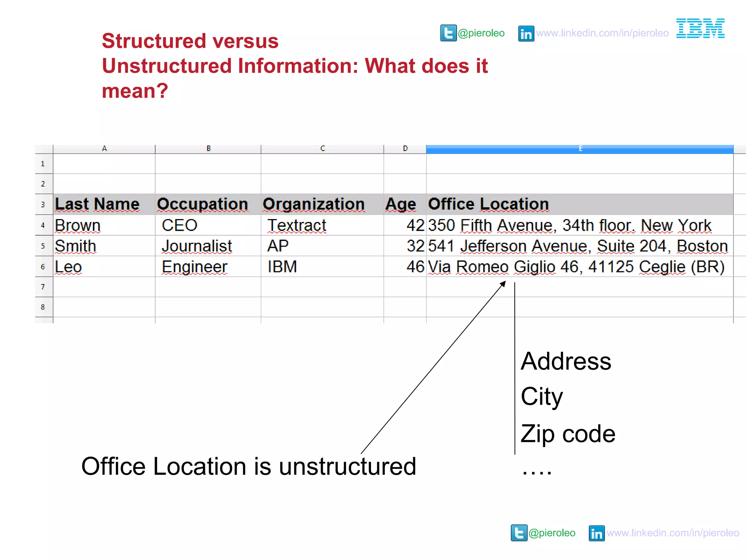Click the 'Address' list item
This screenshot has width=747, height=560.
[x=566, y=361]
